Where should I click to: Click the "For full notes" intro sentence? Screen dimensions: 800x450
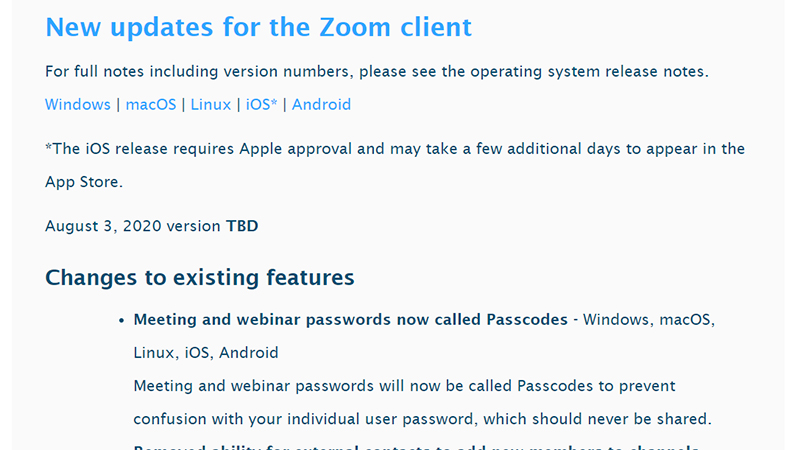pos(200,72)
